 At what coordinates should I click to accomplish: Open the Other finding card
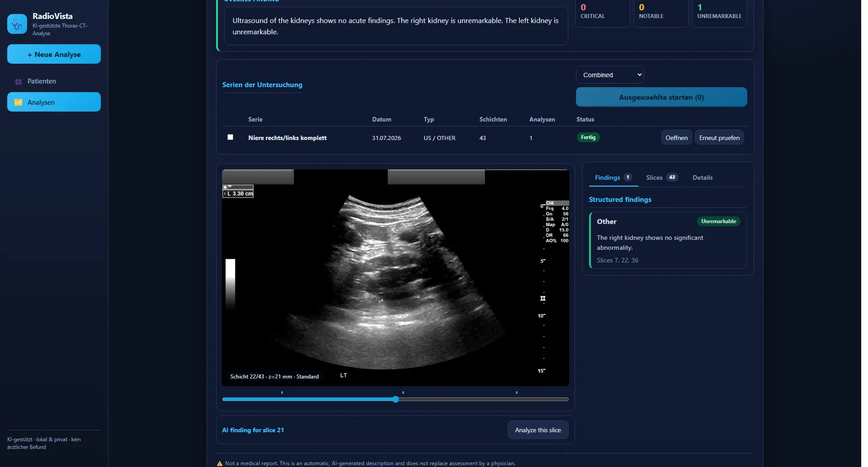(x=668, y=240)
